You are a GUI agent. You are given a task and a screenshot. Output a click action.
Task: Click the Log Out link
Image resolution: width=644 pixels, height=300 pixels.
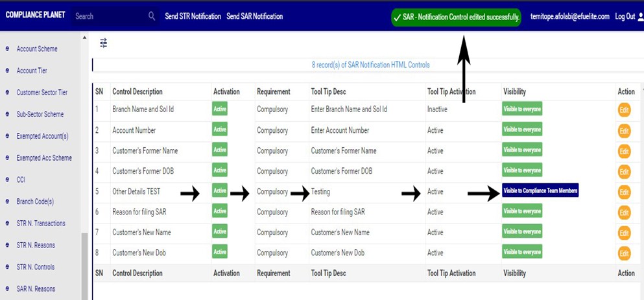coord(625,17)
